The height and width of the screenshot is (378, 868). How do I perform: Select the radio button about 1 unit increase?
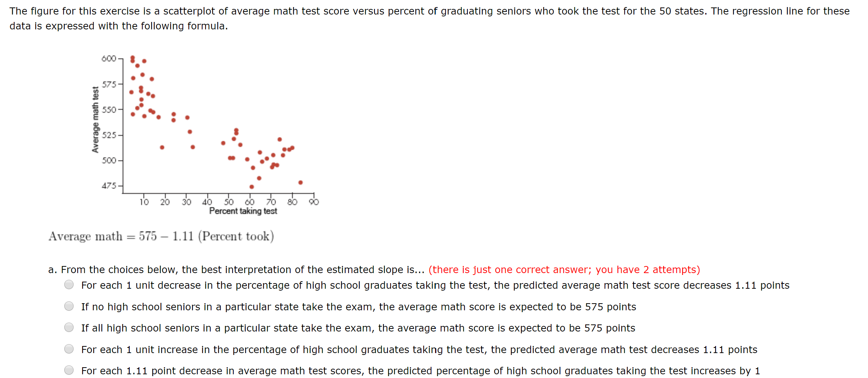pos(69,349)
